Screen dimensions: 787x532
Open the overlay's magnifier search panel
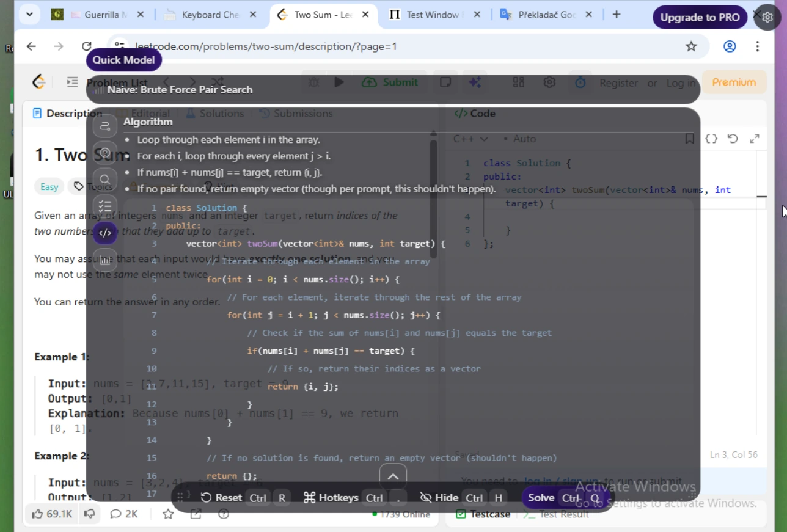click(105, 180)
